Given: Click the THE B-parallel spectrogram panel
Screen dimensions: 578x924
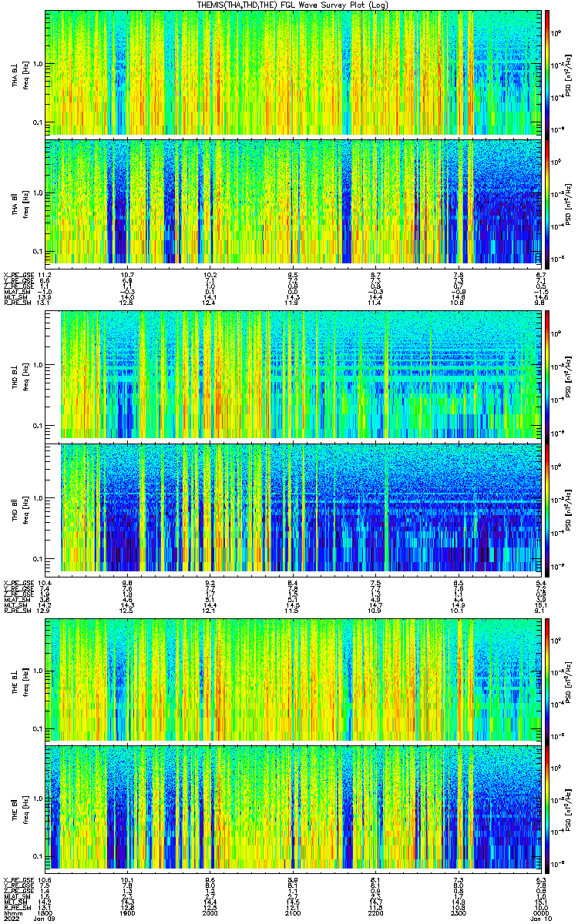Looking at the screenshot, I should pyautogui.click(x=294, y=808).
